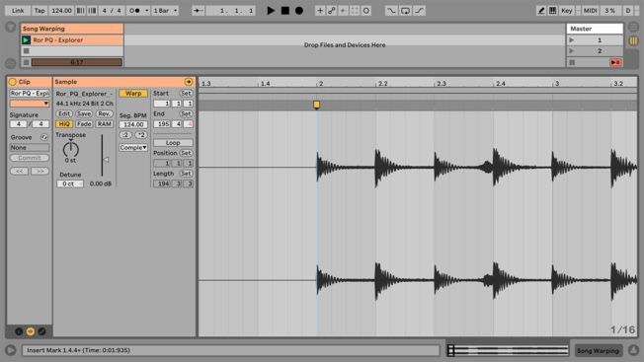The image size is (644, 362).
Task: Click the Groove hot-swap icon
Action: point(43,137)
